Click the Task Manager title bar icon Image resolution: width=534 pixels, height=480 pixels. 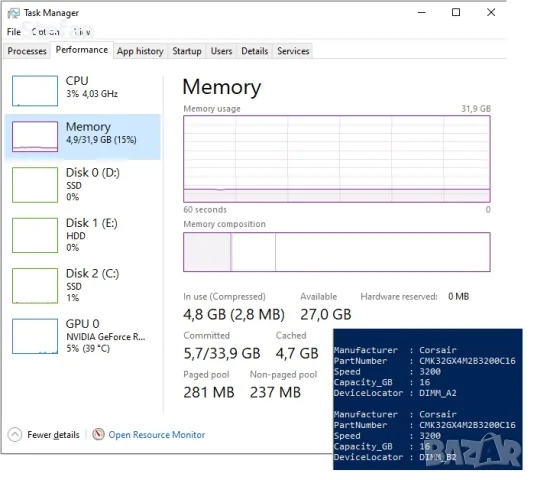tap(14, 13)
